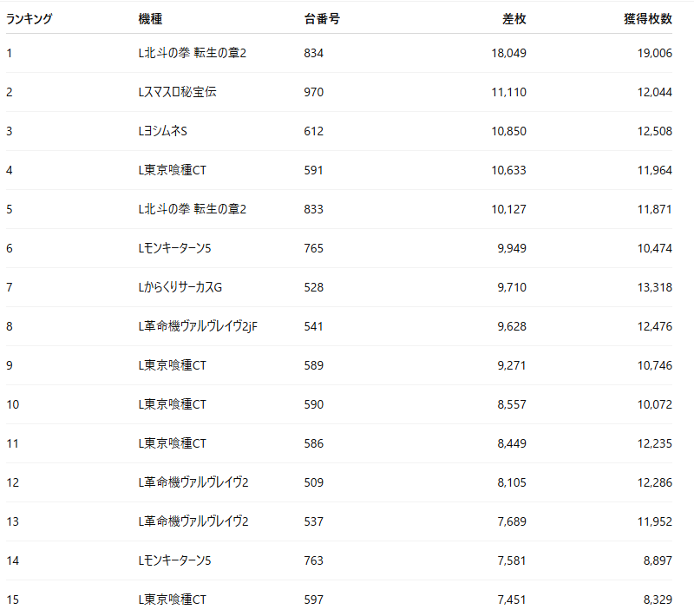The image size is (694, 616).
Task: Click machine number 589
Action: 314,365
